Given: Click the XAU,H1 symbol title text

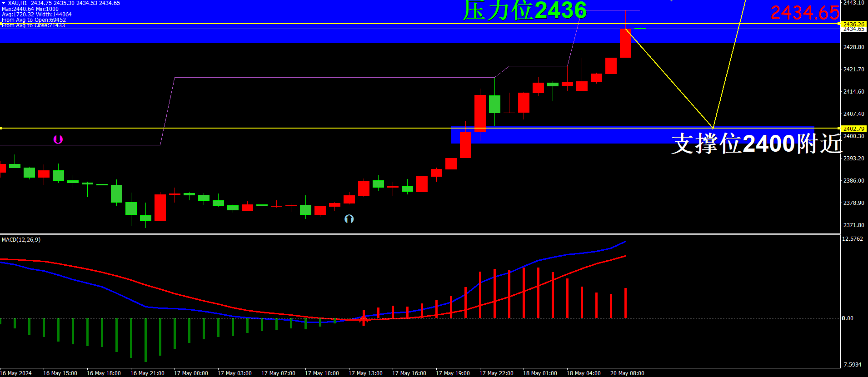Looking at the screenshot, I should (17, 3).
